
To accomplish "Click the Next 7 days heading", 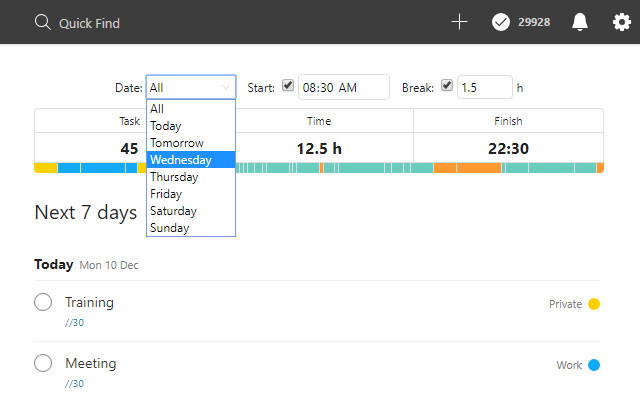I will coord(86,213).
